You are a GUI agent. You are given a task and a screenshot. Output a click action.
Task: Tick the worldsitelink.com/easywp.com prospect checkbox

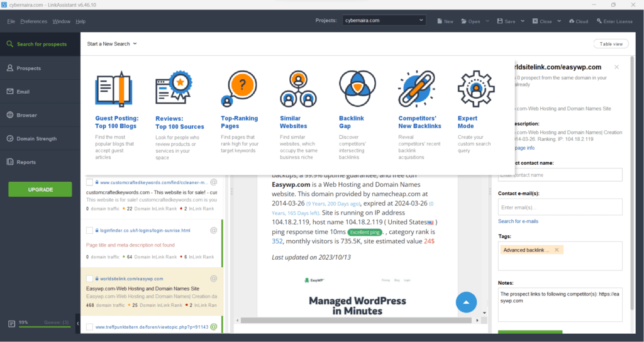point(89,279)
